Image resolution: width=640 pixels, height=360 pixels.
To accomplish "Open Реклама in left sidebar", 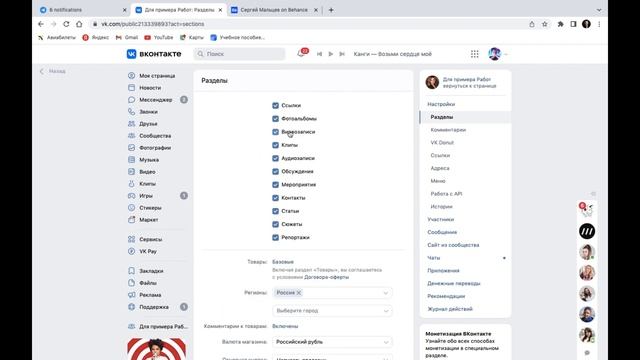I will click(150, 295).
